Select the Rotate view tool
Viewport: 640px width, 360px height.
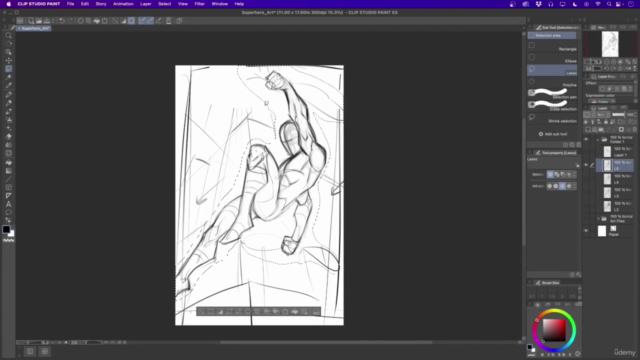[9, 44]
